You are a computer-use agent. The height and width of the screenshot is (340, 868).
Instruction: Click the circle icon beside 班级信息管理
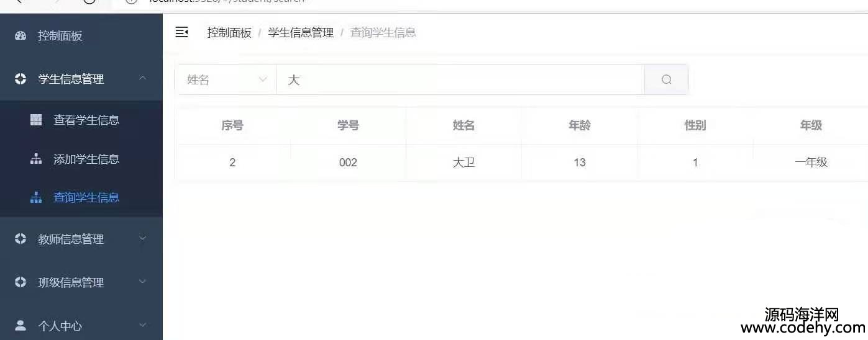point(21,282)
